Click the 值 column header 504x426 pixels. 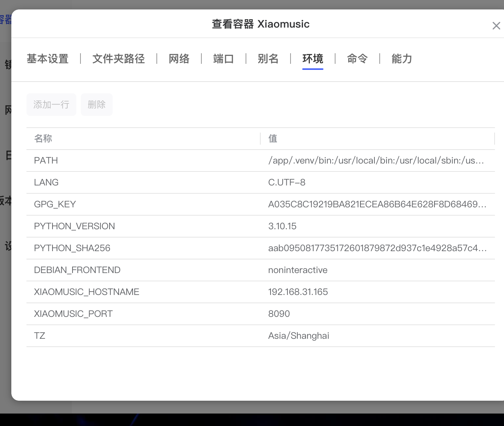273,139
